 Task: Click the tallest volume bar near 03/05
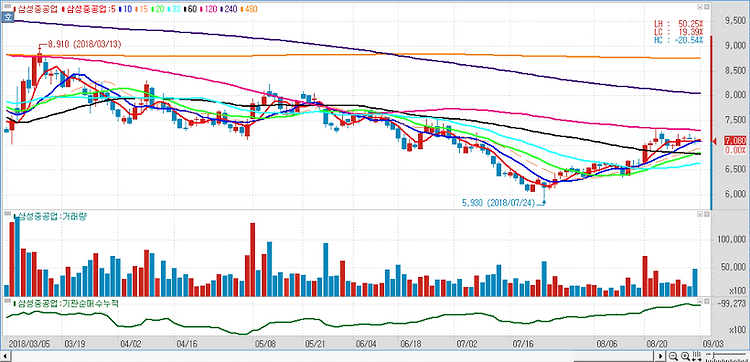point(18,256)
